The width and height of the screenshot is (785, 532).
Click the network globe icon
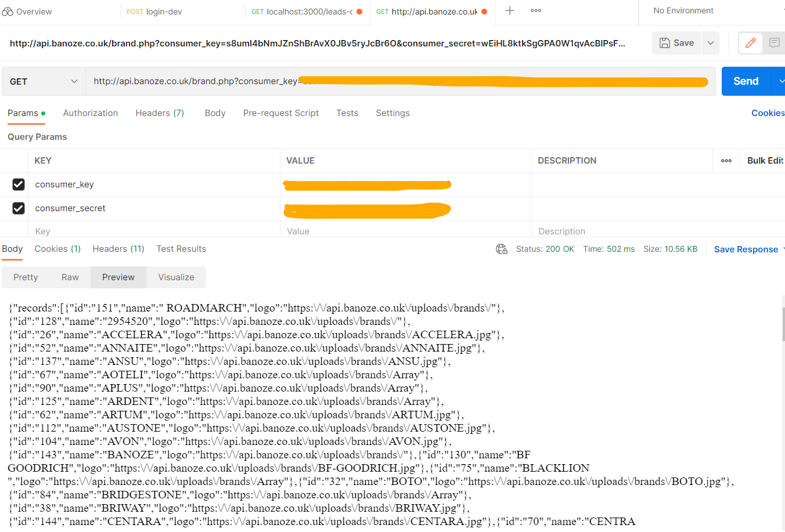[502, 249]
